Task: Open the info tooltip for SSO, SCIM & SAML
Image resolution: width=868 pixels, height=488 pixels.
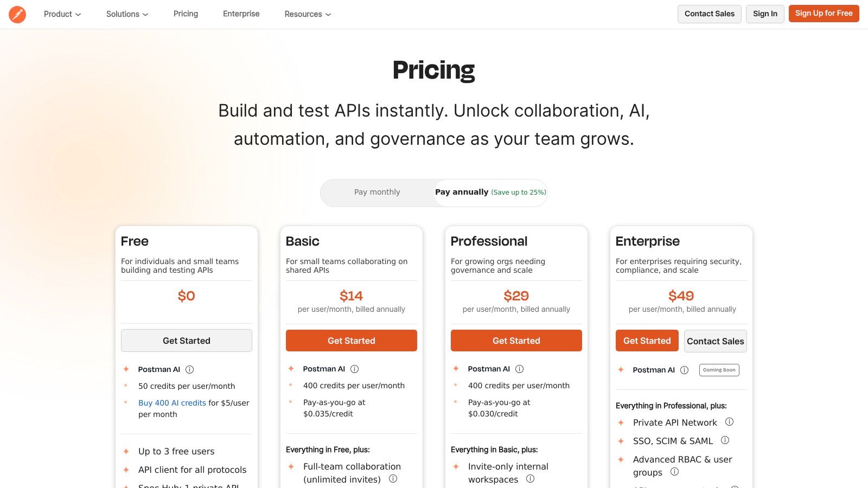Action: pos(726,440)
